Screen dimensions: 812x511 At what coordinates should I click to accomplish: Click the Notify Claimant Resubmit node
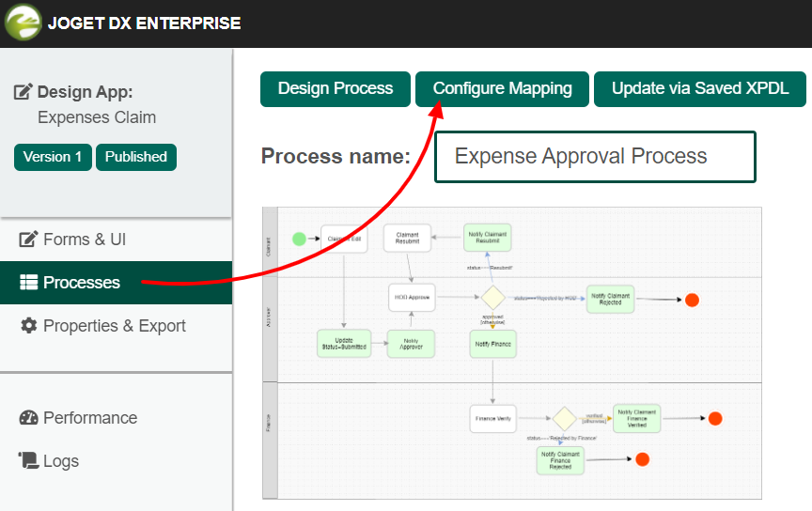tap(488, 238)
